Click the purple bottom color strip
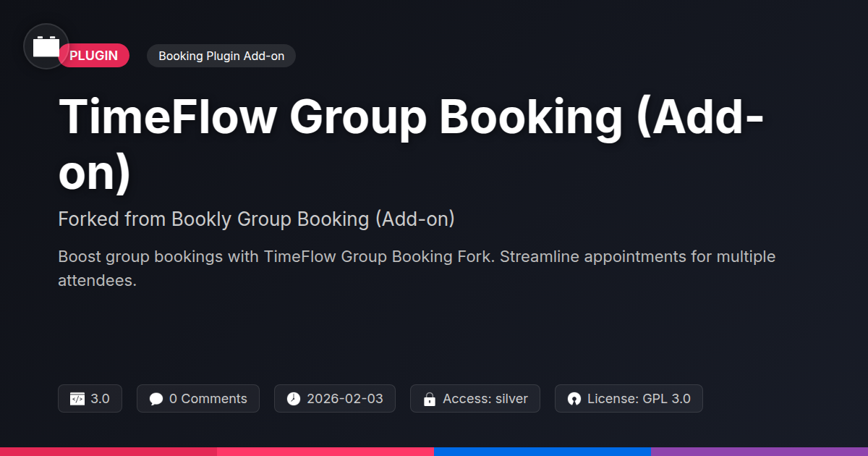Viewport: 868px width, 456px height. click(759, 451)
